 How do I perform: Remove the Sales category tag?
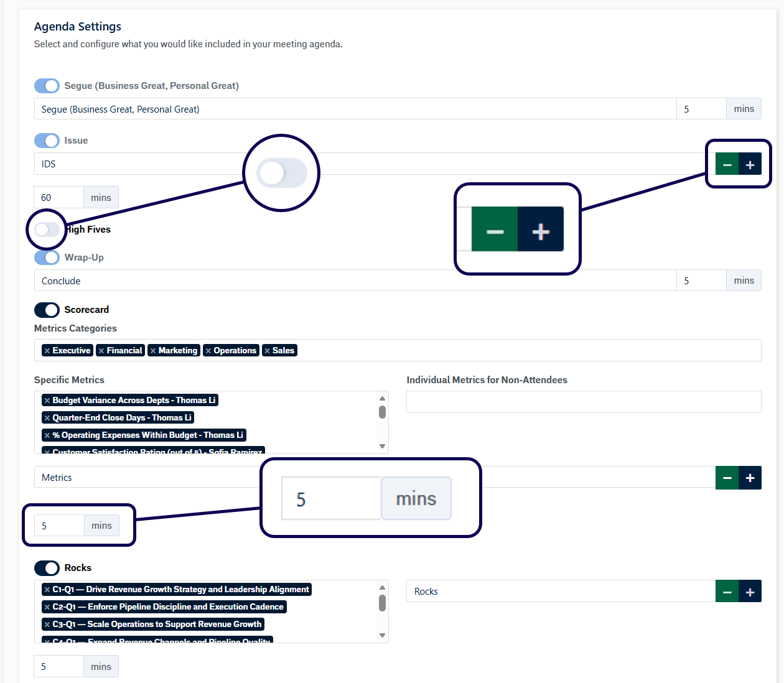tap(268, 351)
